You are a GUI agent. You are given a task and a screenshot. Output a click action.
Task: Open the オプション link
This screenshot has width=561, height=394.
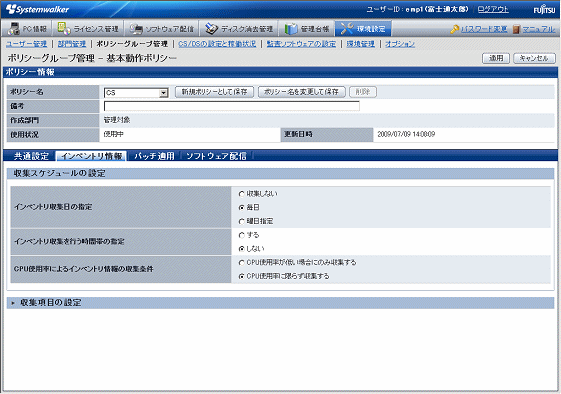400,44
